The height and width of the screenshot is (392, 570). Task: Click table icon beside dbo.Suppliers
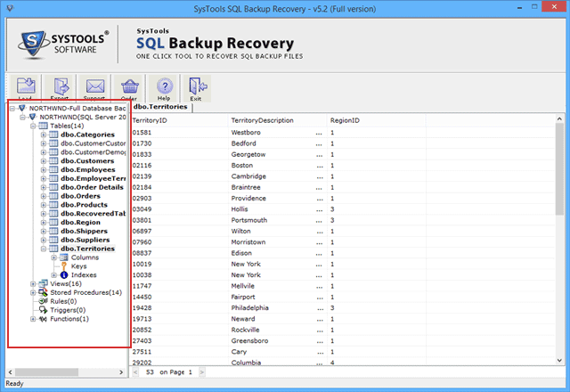pos(53,240)
